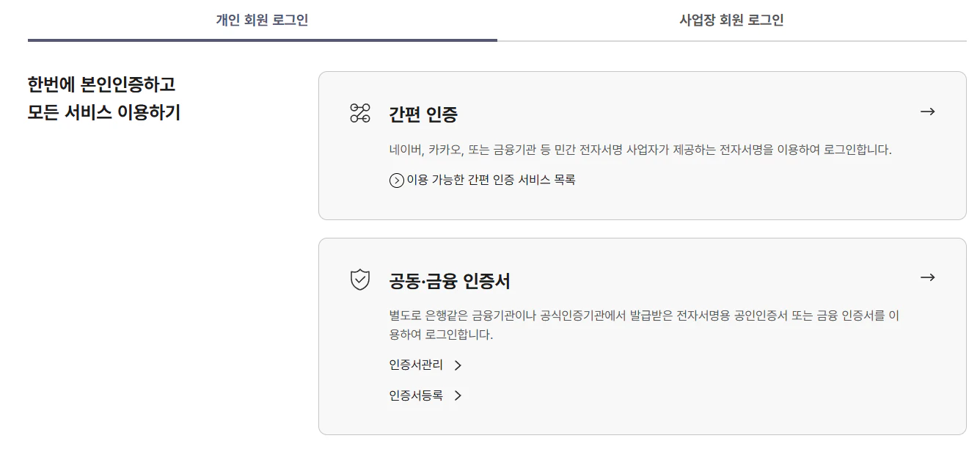Click the shield icon beside 공동·금융 인증서

coord(359,277)
